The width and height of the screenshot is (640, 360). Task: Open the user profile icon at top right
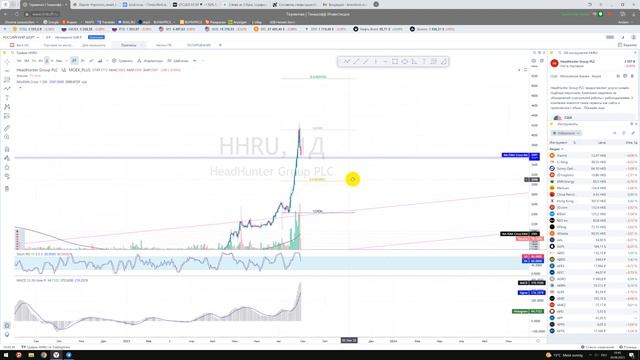pyautogui.click(x=633, y=37)
